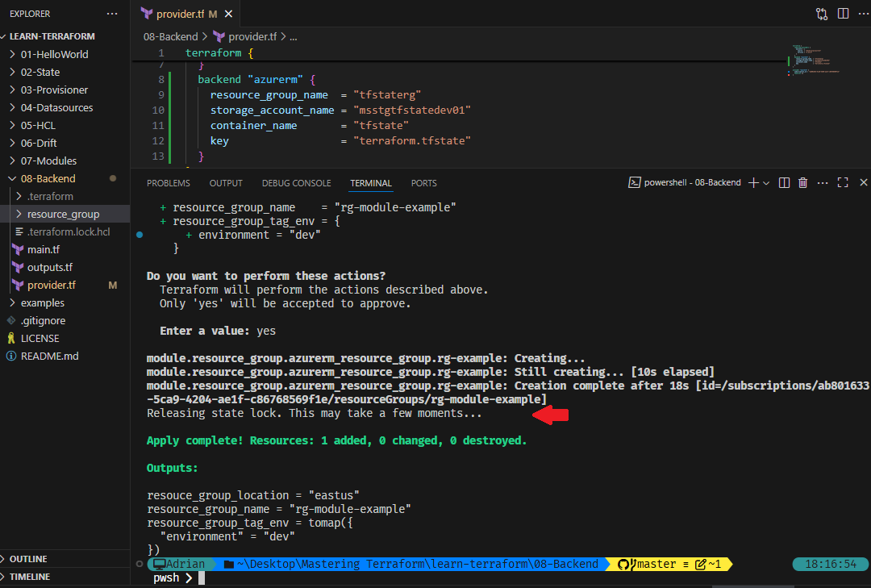Screen dimensions: 871x588
Task: Select the provider.tf editor tab
Action: pos(185,14)
